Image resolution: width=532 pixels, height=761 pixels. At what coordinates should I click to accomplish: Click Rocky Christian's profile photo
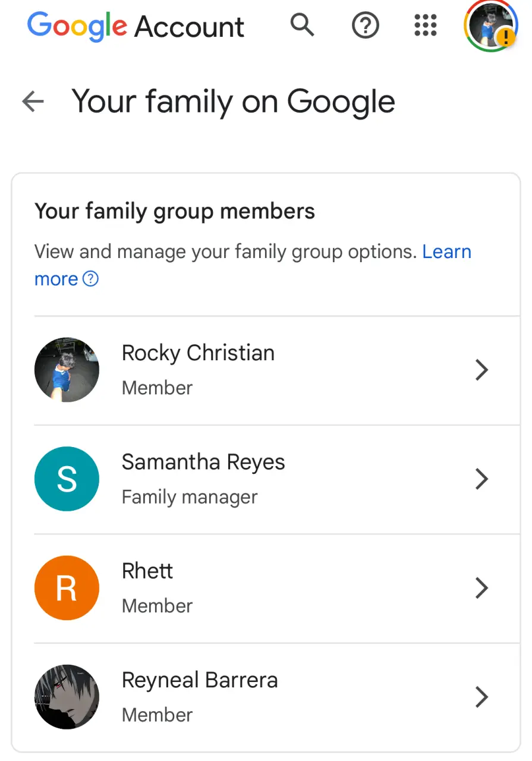pyautogui.click(x=67, y=370)
